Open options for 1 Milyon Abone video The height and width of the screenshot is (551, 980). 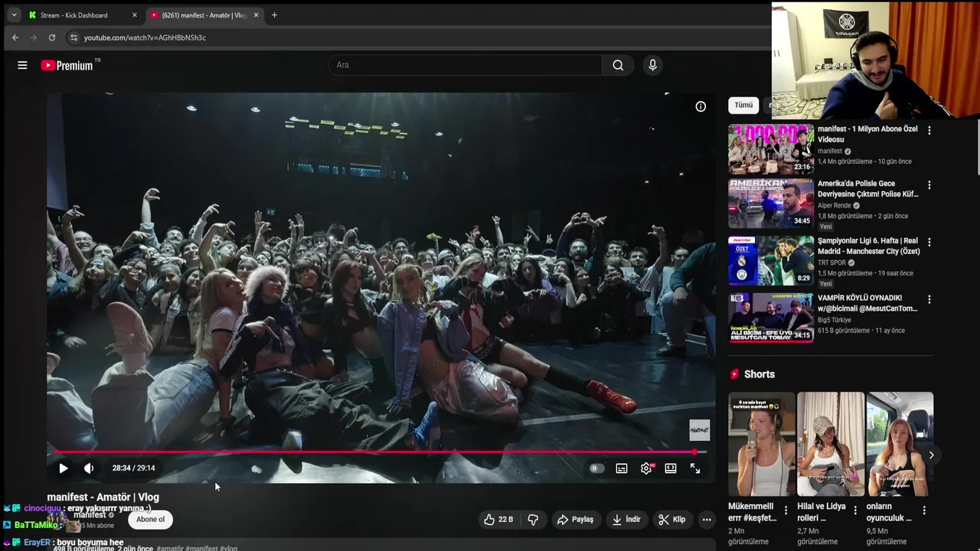coord(929,131)
